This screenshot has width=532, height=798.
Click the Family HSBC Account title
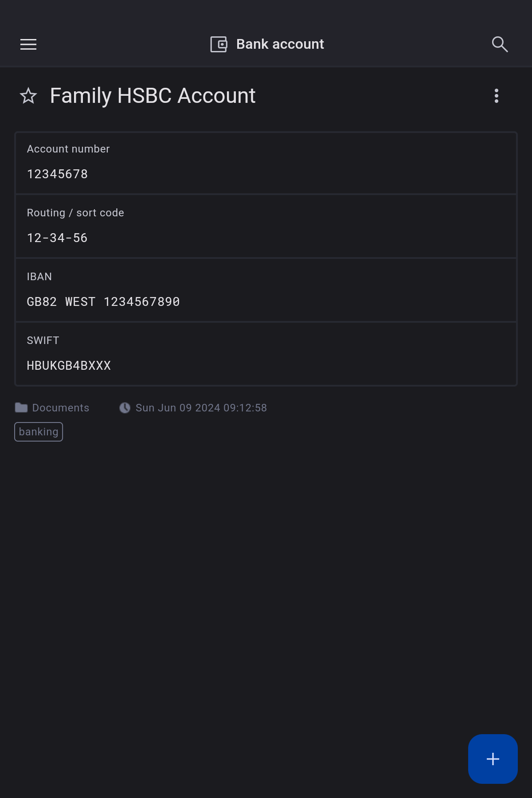coord(153,96)
